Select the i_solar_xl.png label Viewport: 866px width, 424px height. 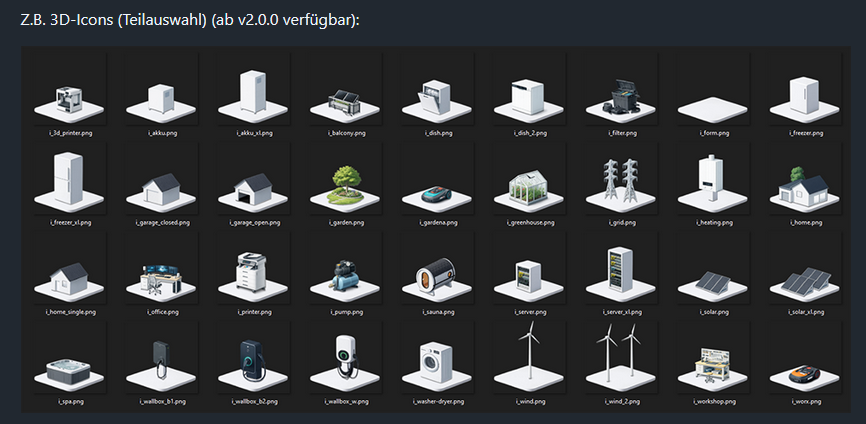(806, 312)
